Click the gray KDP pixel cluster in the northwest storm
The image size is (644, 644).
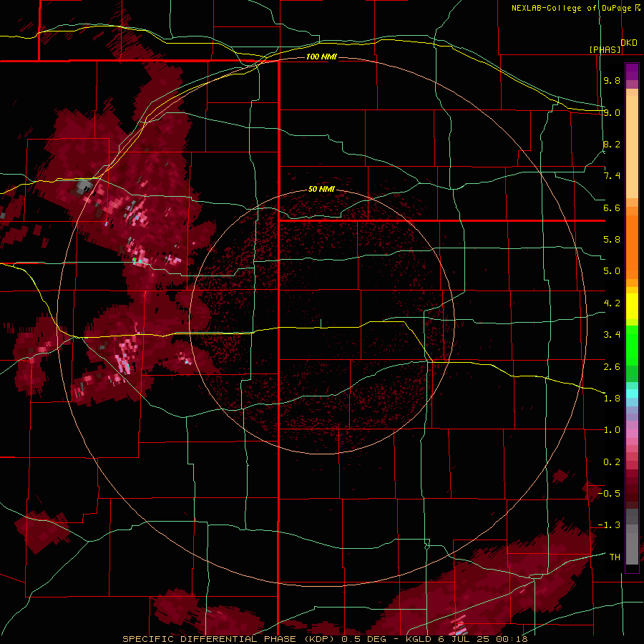tap(84, 185)
